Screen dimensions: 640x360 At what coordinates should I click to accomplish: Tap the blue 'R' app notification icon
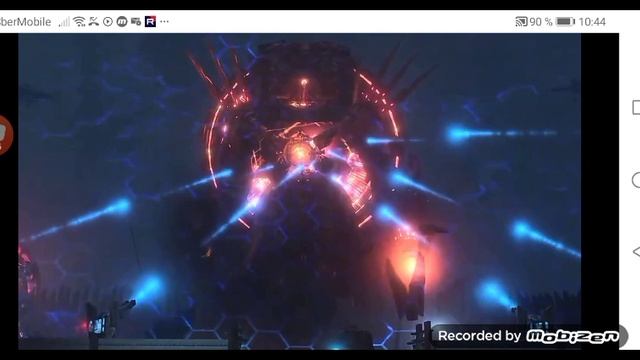150,21
